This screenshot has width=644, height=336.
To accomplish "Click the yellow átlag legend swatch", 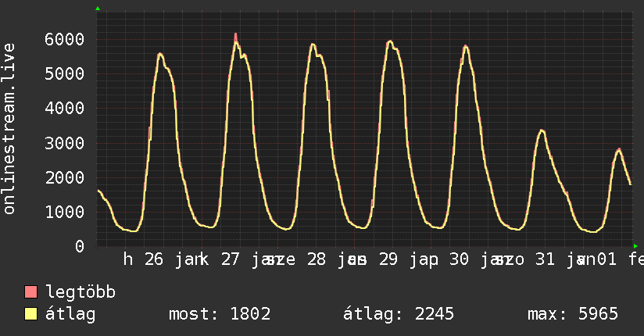I will 30,314.
